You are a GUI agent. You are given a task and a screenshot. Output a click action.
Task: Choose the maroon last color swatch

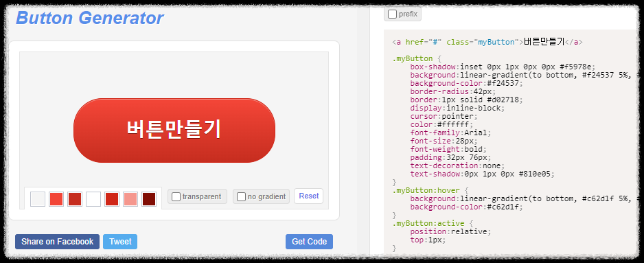(x=149, y=199)
